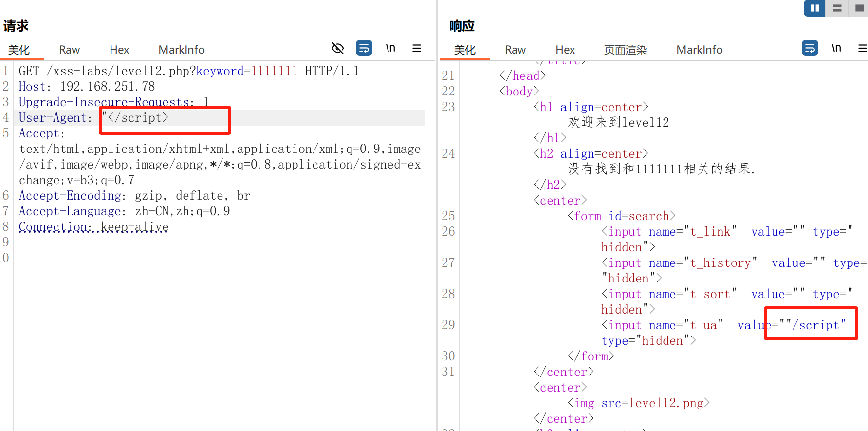The width and height of the screenshot is (868, 431).
Task: Click 欢迎来到level12 heading text
Action: tap(618, 122)
